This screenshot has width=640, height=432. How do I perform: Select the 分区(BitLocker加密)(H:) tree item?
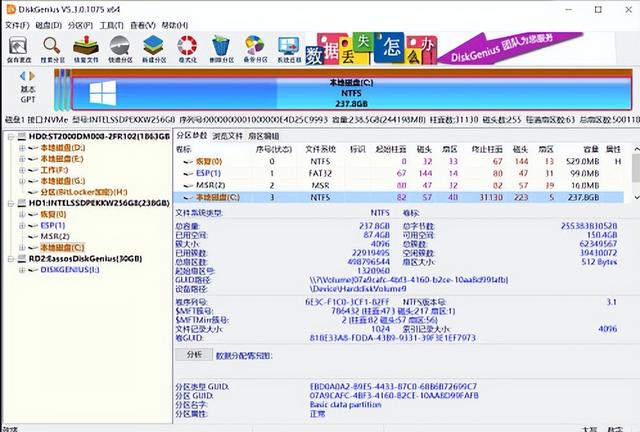tap(84, 192)
